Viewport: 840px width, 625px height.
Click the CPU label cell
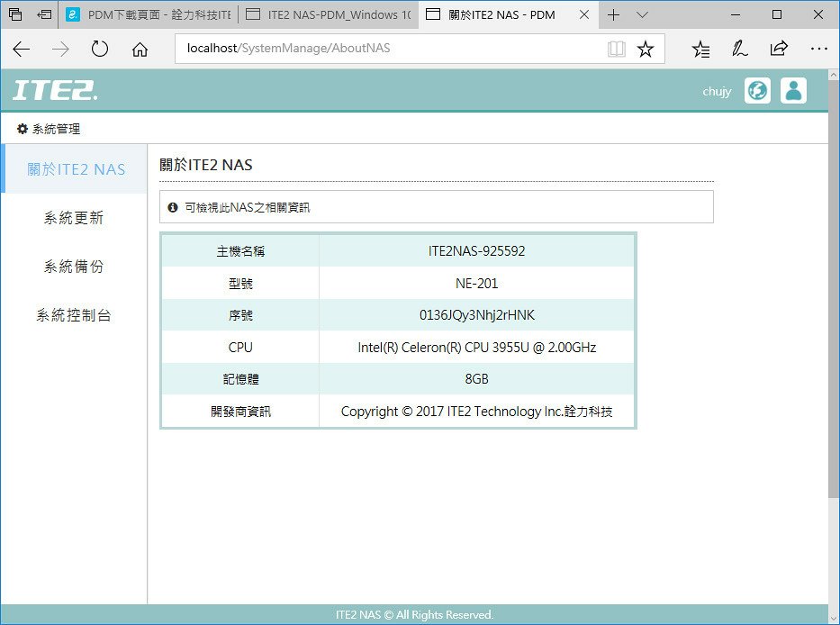point(240,348)
